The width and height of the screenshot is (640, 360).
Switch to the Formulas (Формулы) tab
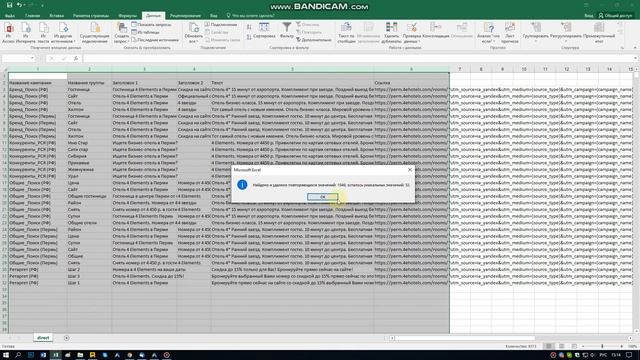[127, 16]
